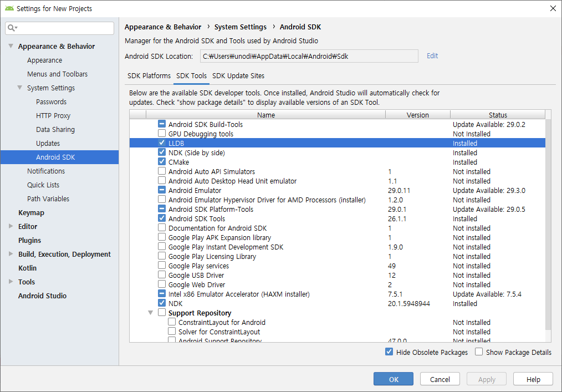Check Google Play Licensing Library box
The height and width of the screenshot is (392, 562).
click(x=162, y=256)
